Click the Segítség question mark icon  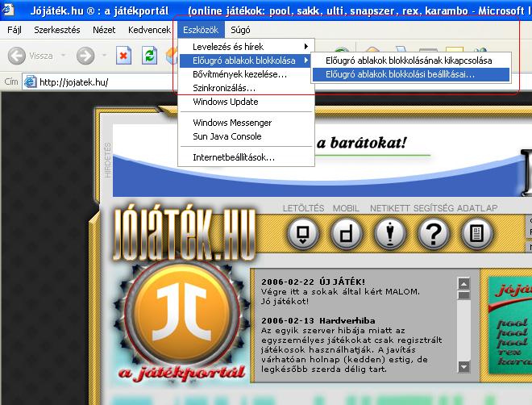tap(434, 234)
